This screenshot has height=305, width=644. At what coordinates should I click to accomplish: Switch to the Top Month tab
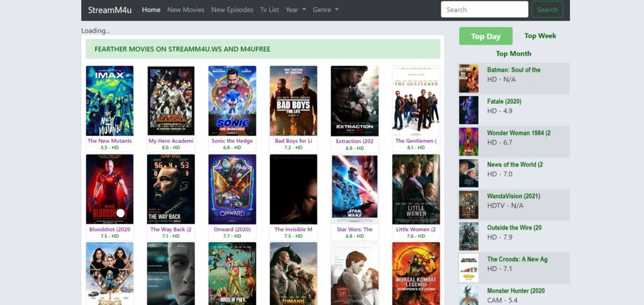tap(513, 54)
